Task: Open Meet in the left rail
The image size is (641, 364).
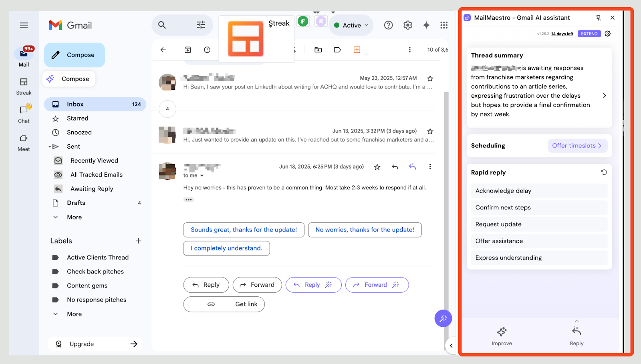Action: point(24,143)
